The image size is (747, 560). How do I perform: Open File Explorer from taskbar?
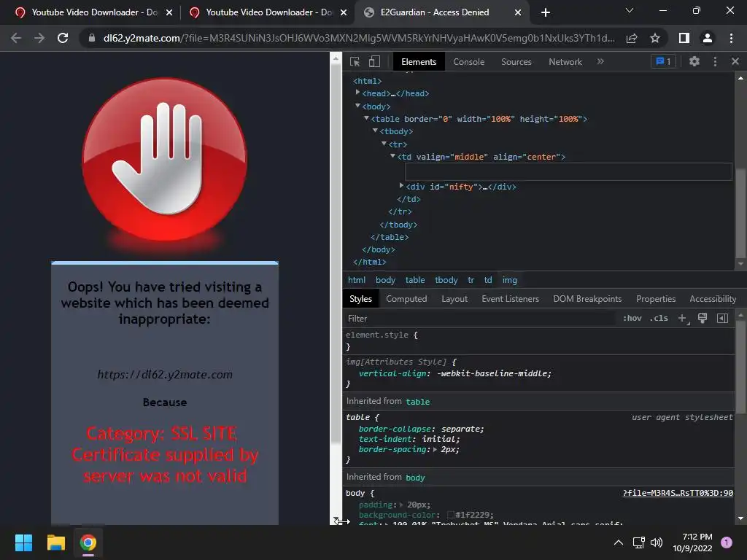(55, 542)
